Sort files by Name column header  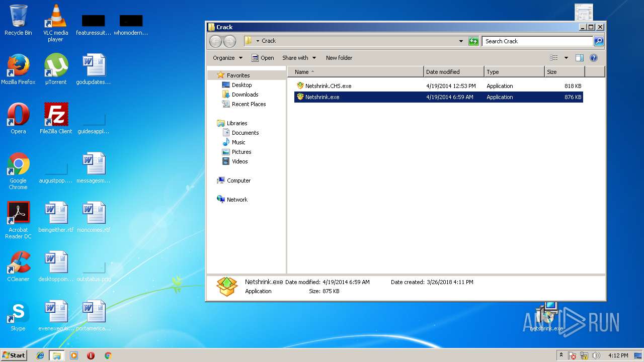pos(356,72)
